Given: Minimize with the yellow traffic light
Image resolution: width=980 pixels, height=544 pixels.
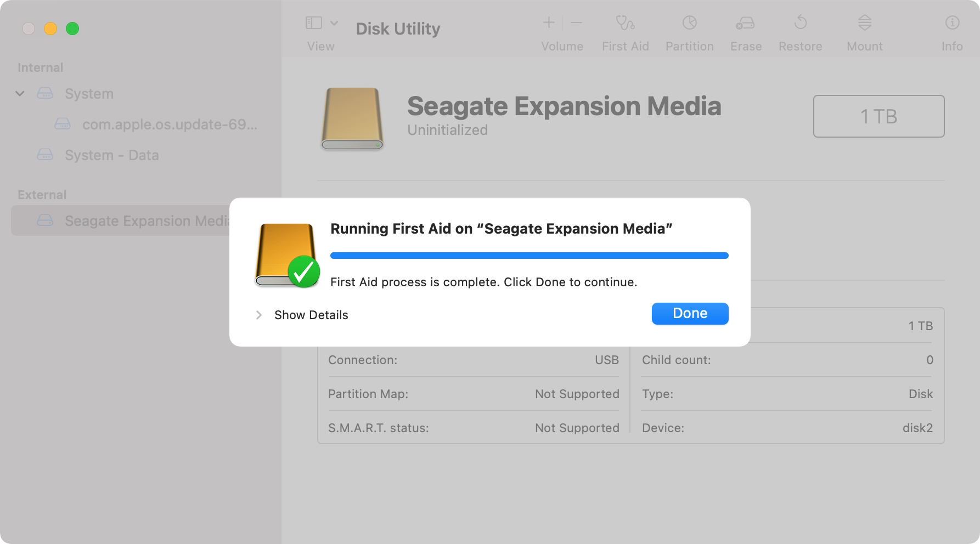Looking at the screenshot, I should pyautogui.click(x=51, y=29).
